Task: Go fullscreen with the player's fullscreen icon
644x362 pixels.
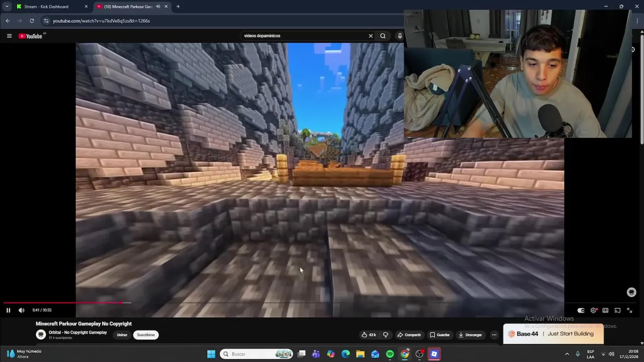Action: click(629, 310)
